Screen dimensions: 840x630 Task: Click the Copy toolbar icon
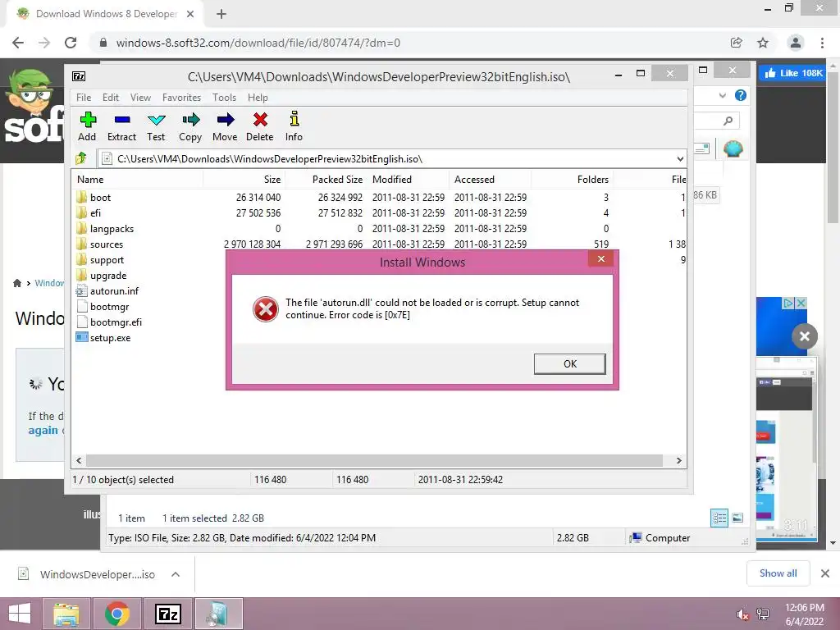click(x=190, y=126)
